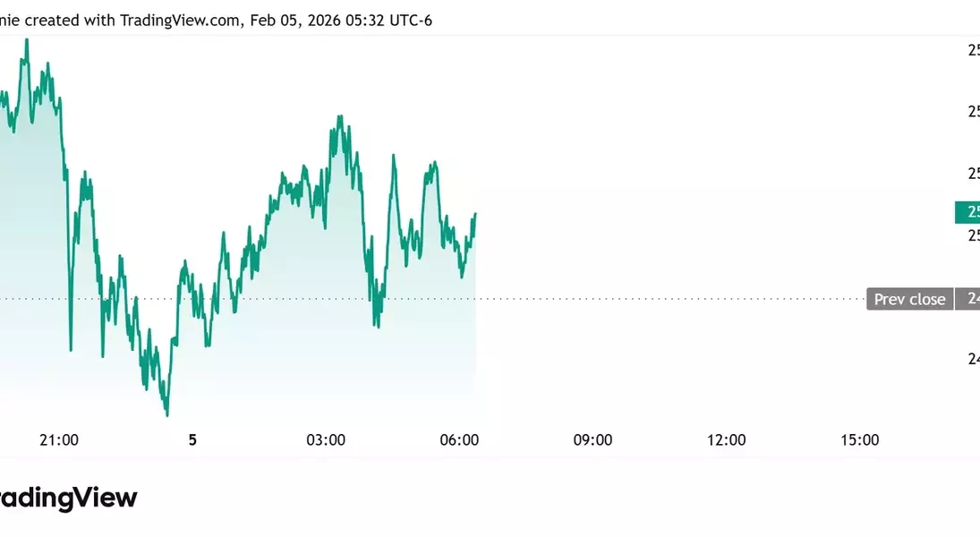Screen dimensions: 980x537
Task: Click the topmost price scale label
Action: pos(973,50)
